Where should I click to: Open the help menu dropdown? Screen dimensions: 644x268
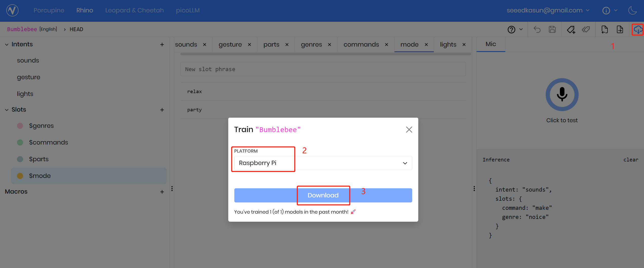coord(515,30)
